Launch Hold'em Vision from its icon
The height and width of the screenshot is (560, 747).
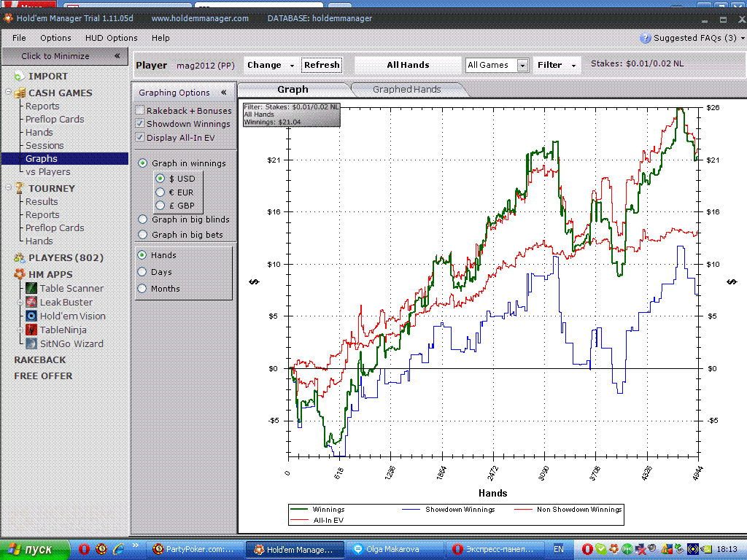(x=32, y=316)
